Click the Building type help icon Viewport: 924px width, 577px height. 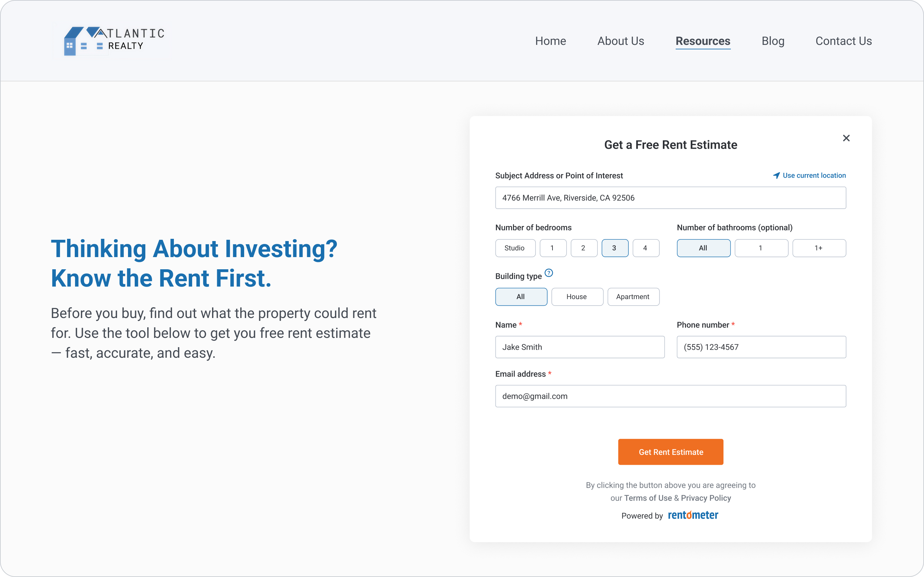[x=549, y=273]
